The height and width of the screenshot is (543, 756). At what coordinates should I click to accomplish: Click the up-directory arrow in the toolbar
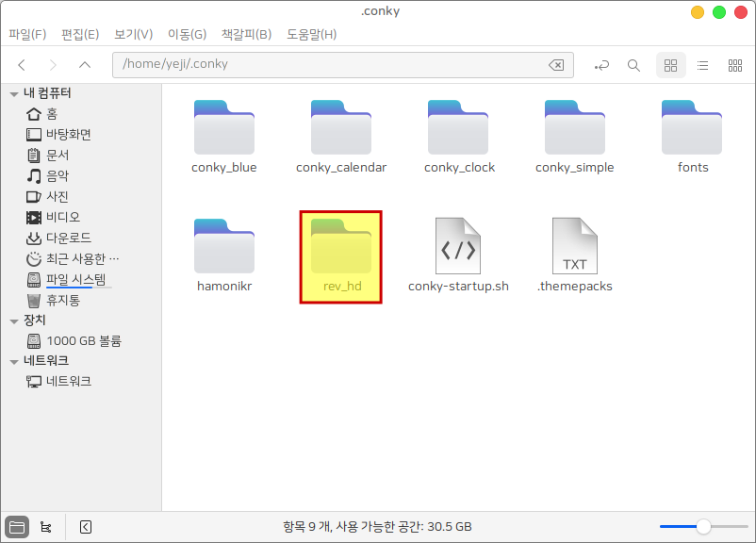tap(85, 65)
